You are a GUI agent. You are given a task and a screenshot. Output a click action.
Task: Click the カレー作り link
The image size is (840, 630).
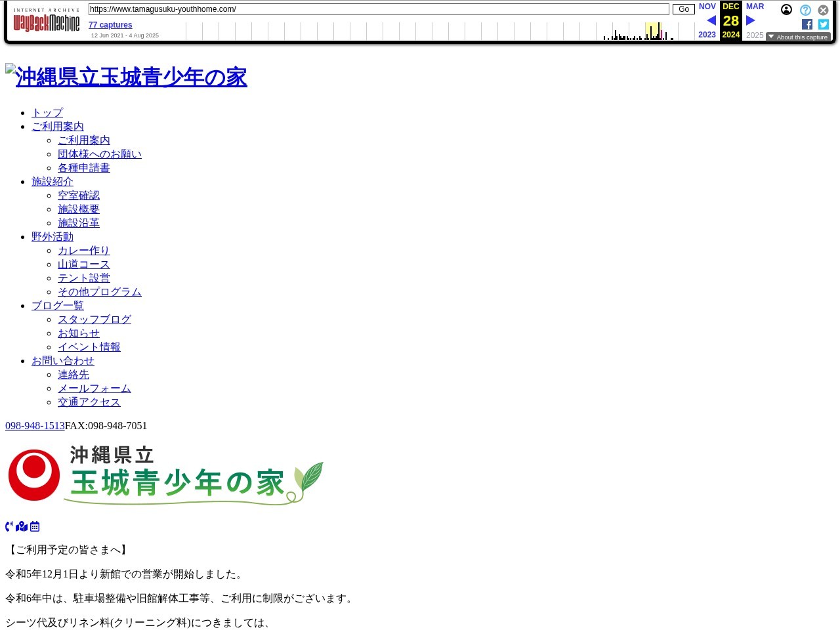point(84,251)
